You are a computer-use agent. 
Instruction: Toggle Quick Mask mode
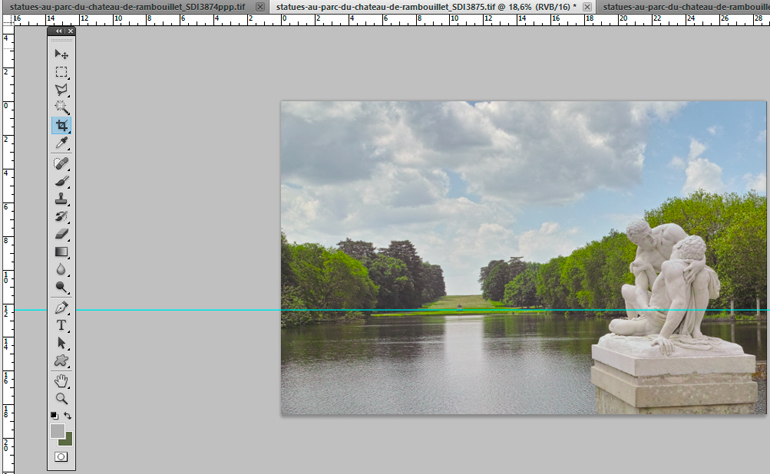61,457
